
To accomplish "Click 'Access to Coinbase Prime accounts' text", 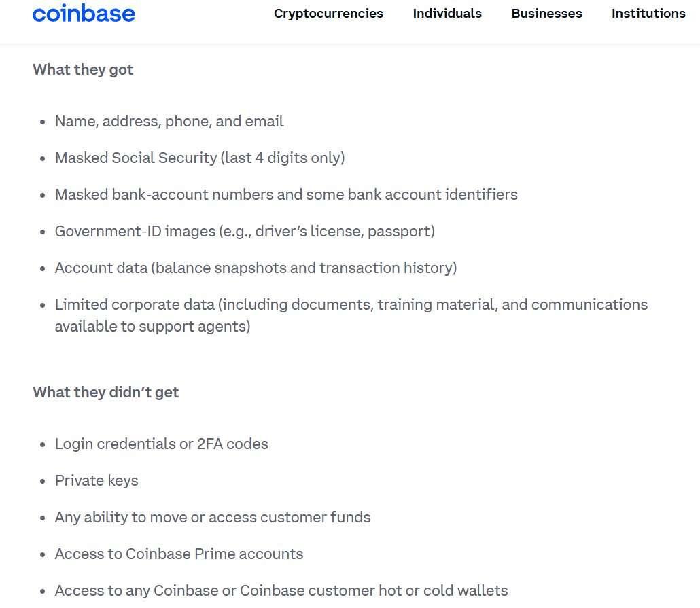I will tap(179, 554).
